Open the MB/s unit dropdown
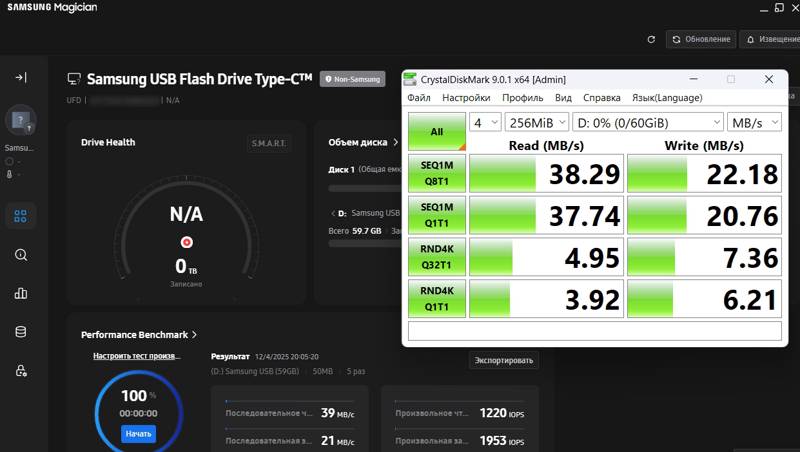This screenshot has height=452, width=800. pyautogui.click(x=753, y=122)
